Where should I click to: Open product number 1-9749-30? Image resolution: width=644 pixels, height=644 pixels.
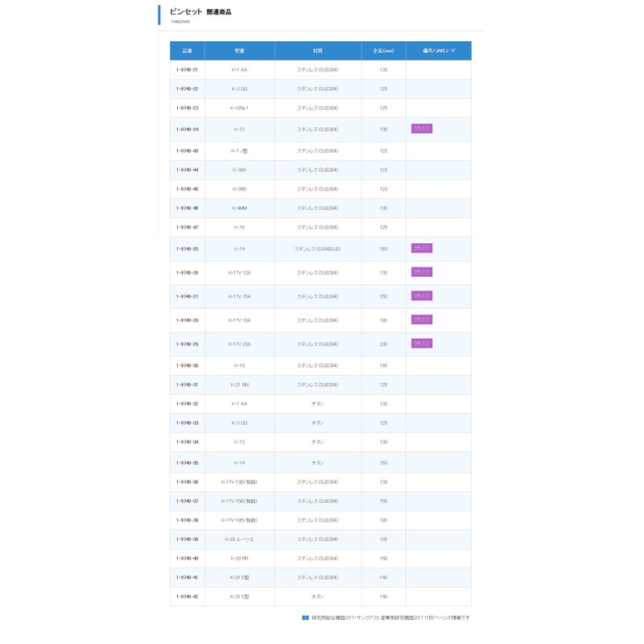click(x=187, y=366)
